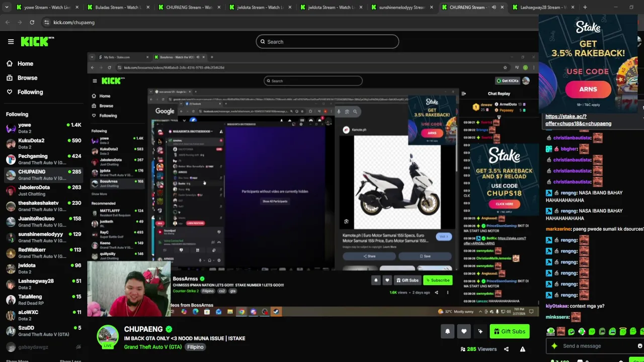The height and width of the screenshot is (362, 644).
Task: Open JuanitoRecluso channel in Following list
Action: click(x=43, y=222)
